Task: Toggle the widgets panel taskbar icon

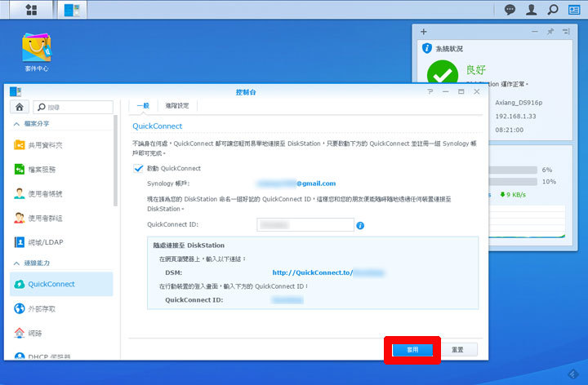Action: point(574,9)
